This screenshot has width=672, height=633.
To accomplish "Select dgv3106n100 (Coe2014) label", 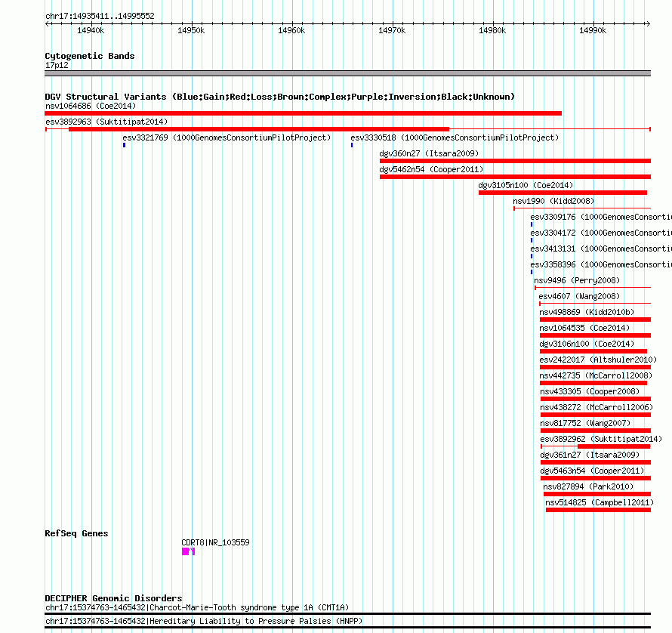I will pos(587,344).
